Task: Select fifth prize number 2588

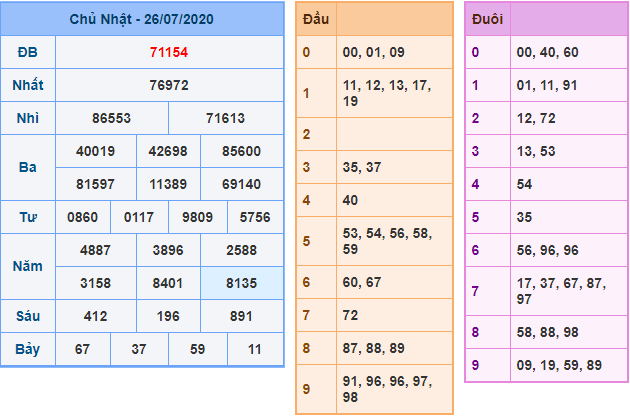Action: [x=241, y=250]
